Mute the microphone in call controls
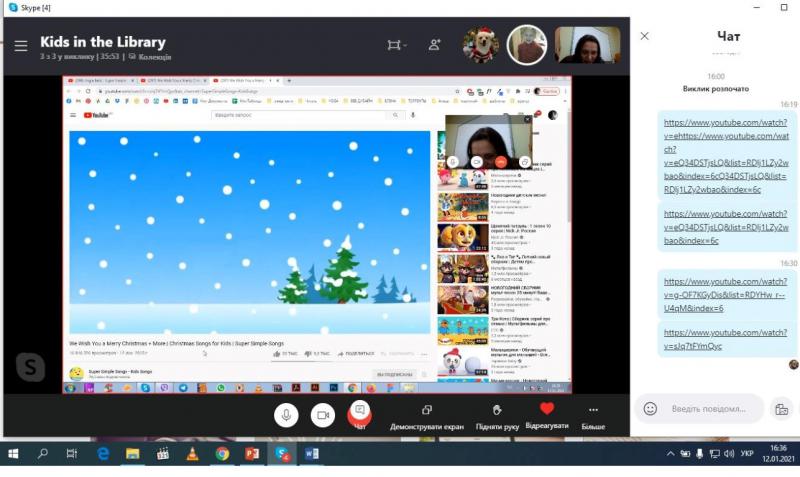 pos(286,415)
